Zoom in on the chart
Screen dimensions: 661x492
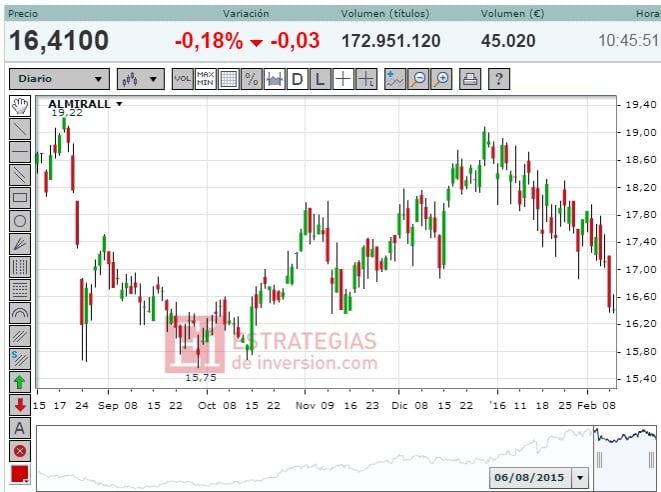point(441,79)
